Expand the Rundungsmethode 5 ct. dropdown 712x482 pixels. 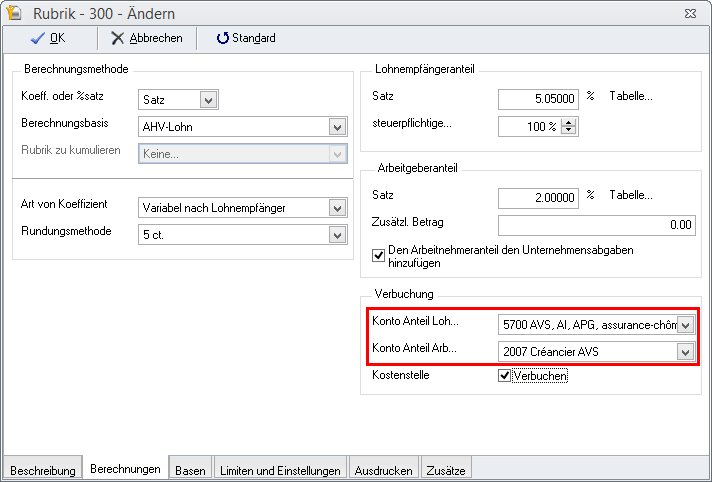pos(337,235)
